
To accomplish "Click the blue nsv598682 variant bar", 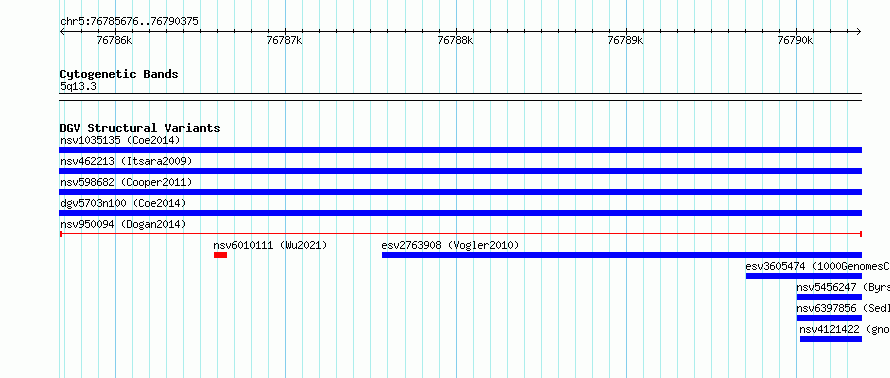I will [460, 192].
